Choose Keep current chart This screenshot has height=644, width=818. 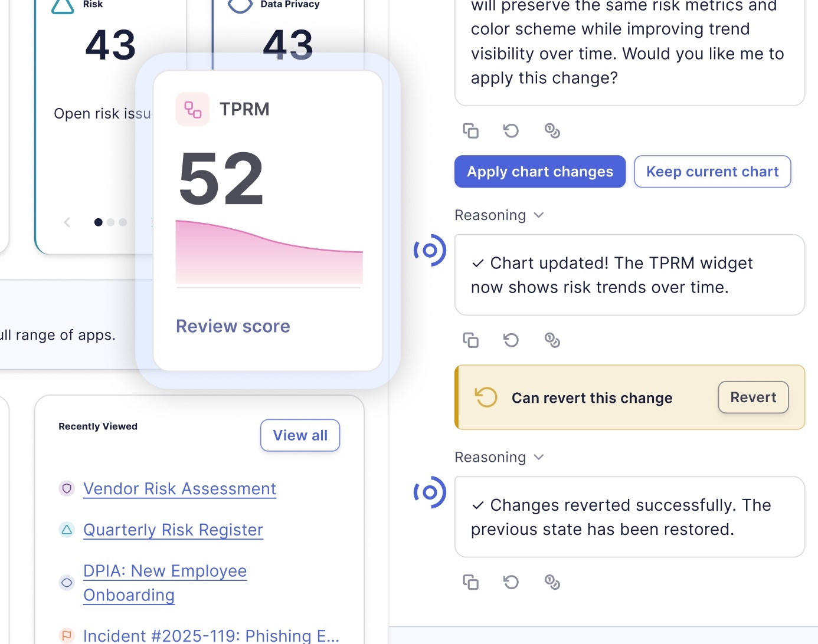tap(712, 172)
